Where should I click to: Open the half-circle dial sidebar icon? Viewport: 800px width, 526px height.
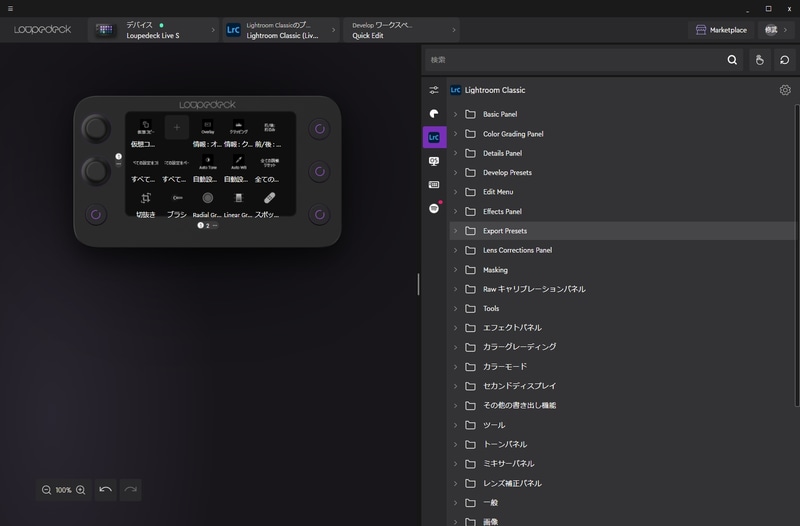pyautogui.click(x=434, y=113)
